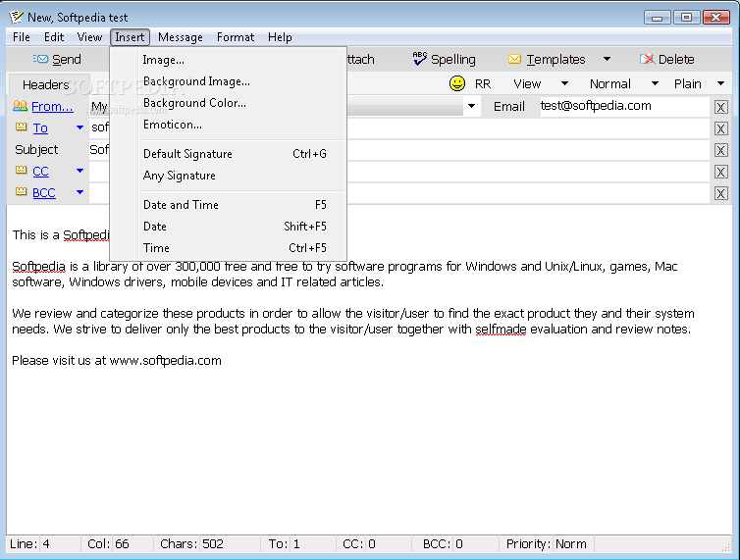Click the Priority: Norm status bar entry
740x560 pixels.
coord(546,544)
